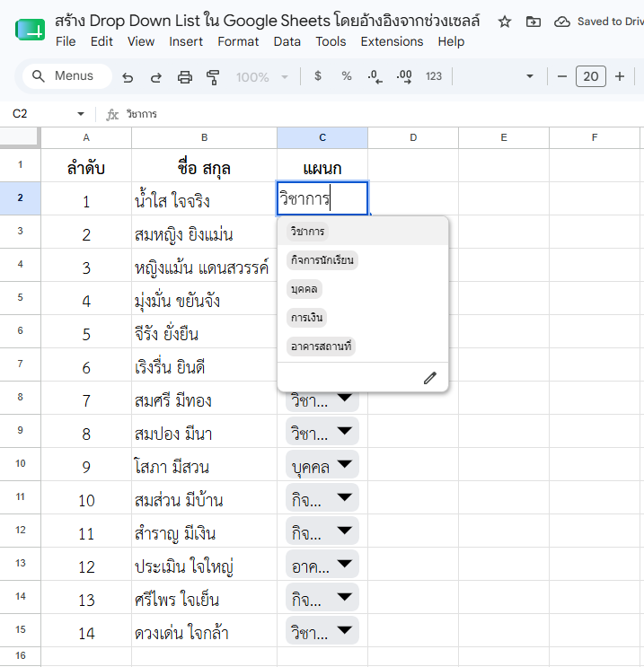Open dropdown arrow in row 14 ศรีไพร ใจเย็น
644x667 pixels.
(x=344, y=597)
